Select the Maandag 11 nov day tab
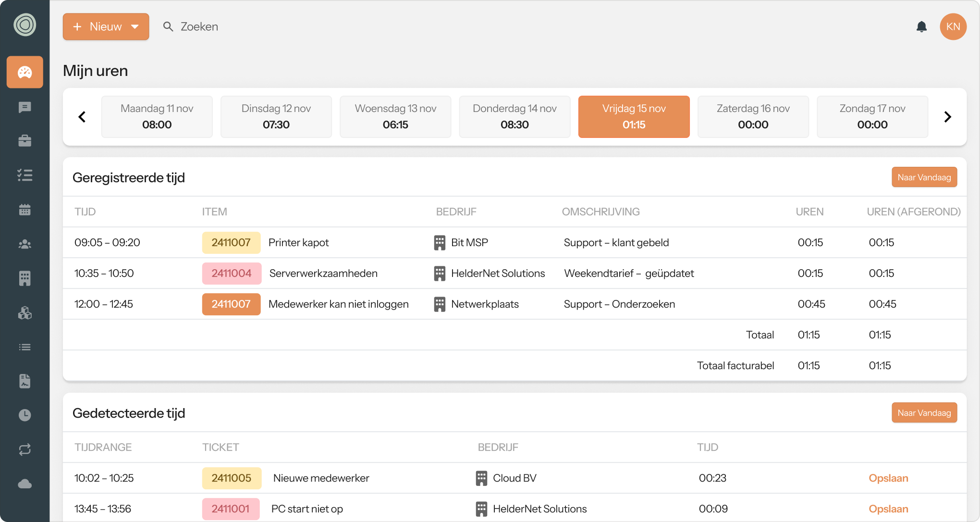 (x=157, y=117)
